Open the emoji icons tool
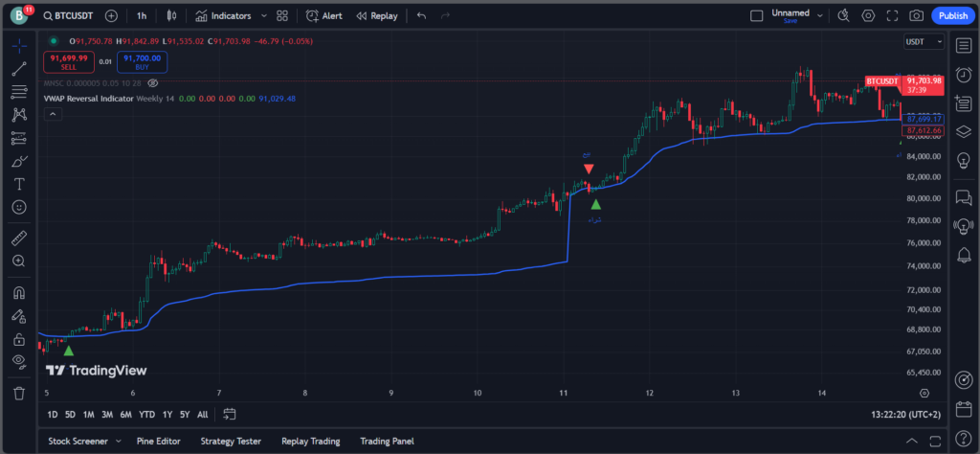 19,207
